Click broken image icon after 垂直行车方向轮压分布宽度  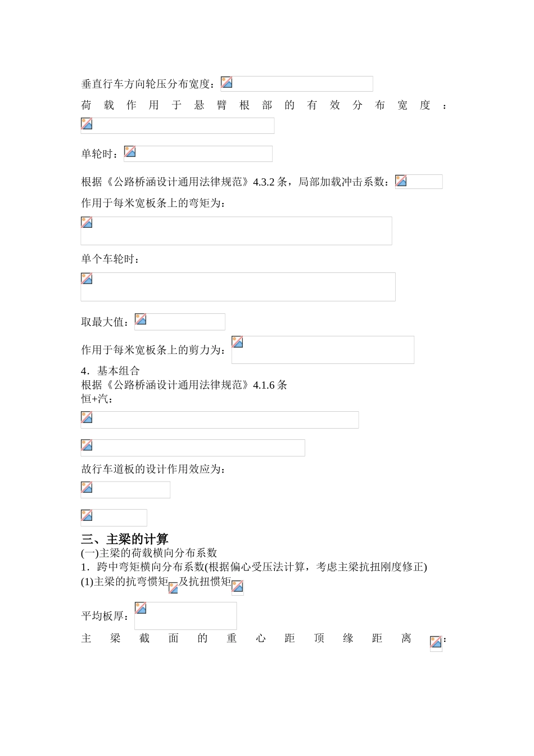click(227, 83)
